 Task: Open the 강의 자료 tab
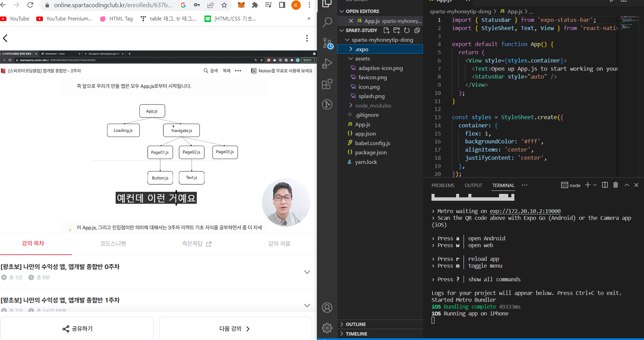coord(279,243)
